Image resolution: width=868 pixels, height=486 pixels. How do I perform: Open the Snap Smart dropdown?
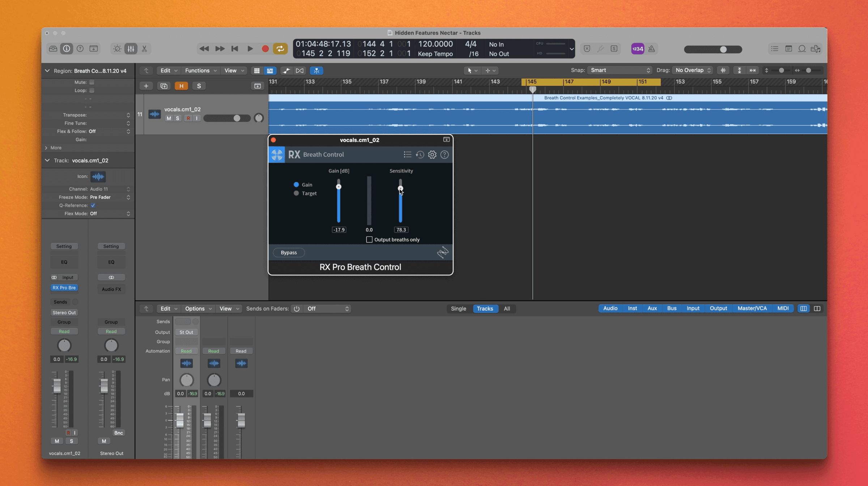coord(619,71)
